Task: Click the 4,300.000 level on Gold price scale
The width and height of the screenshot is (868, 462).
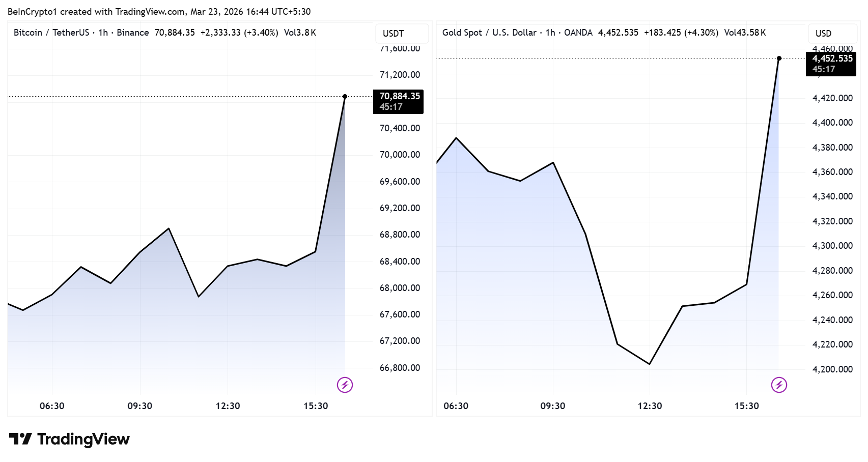Action: point(832,246)
